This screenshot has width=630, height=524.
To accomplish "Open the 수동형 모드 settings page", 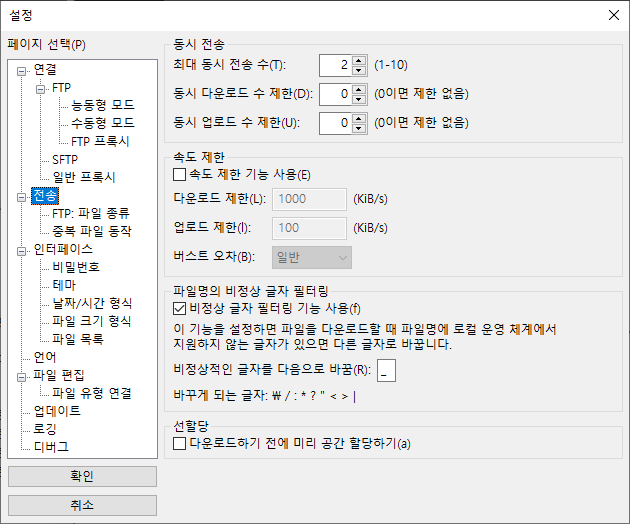I will pyautogui.click(x=102, y=123).
